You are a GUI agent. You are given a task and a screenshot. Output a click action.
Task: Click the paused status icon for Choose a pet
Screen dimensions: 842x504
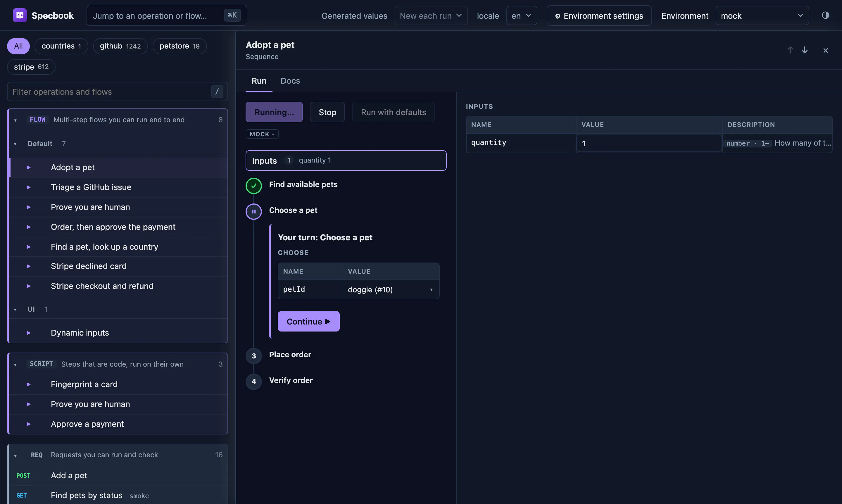[x=254, y=212]
